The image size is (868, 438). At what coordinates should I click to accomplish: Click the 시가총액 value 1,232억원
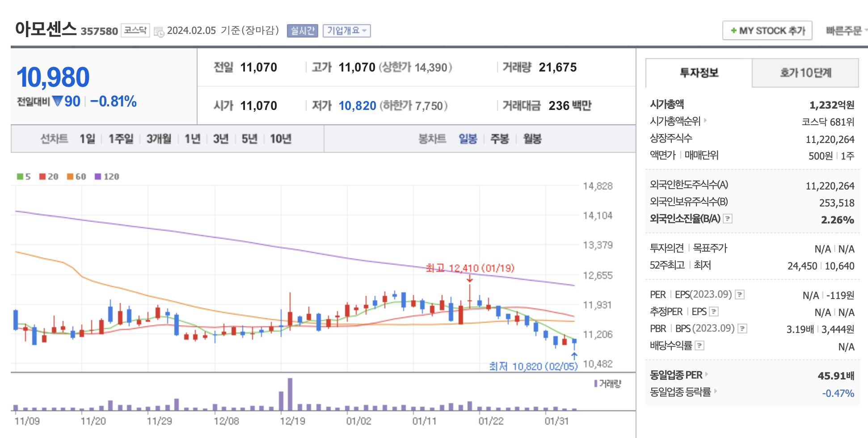tap(832, 105)
